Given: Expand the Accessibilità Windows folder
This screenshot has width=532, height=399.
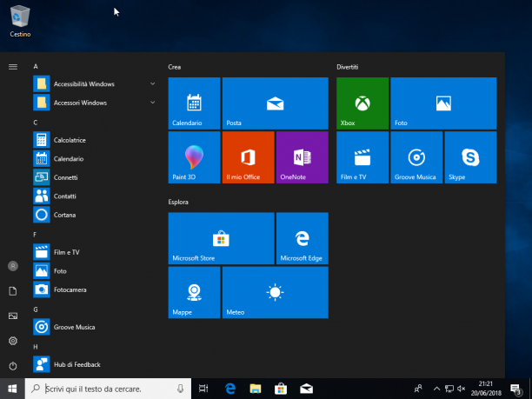Looking at the screenshot, I should [95, 83].
